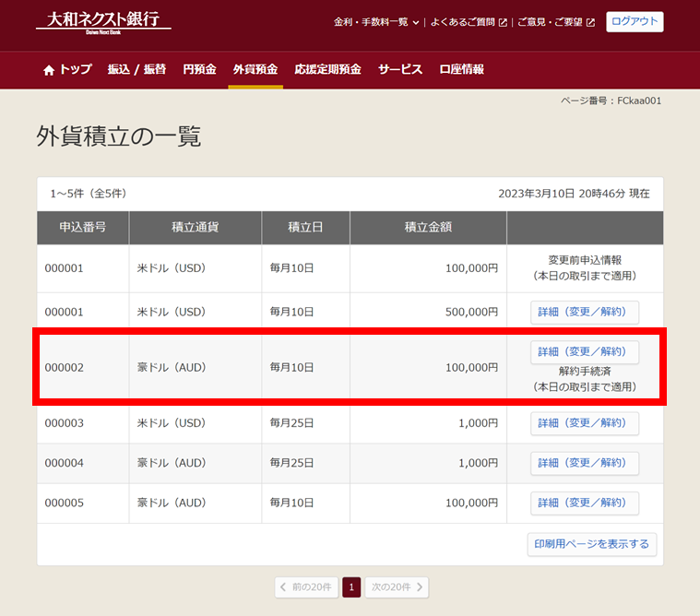The image size is (700, 616).
Task: Open the 円預金 menu
Action: tap(199, 69)
